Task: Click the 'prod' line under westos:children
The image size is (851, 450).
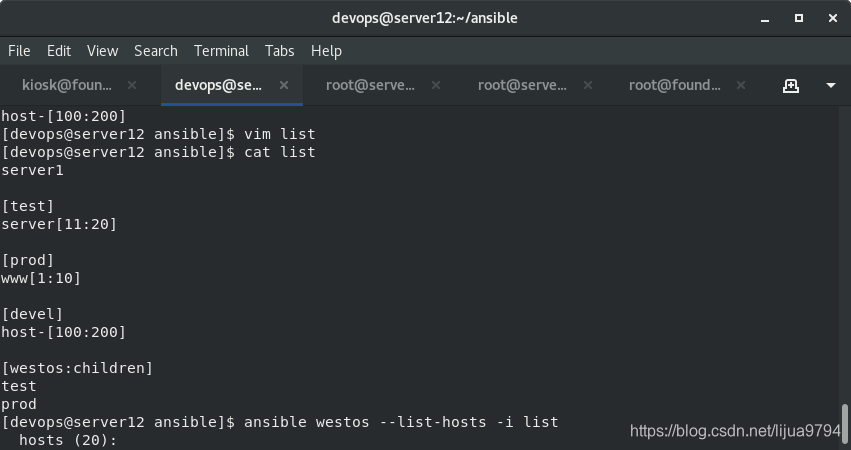Action: [x=18, y=404]
